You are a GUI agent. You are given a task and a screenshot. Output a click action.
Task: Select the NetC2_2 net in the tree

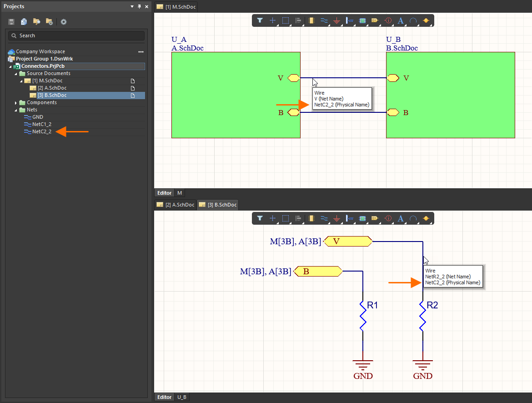41,132
